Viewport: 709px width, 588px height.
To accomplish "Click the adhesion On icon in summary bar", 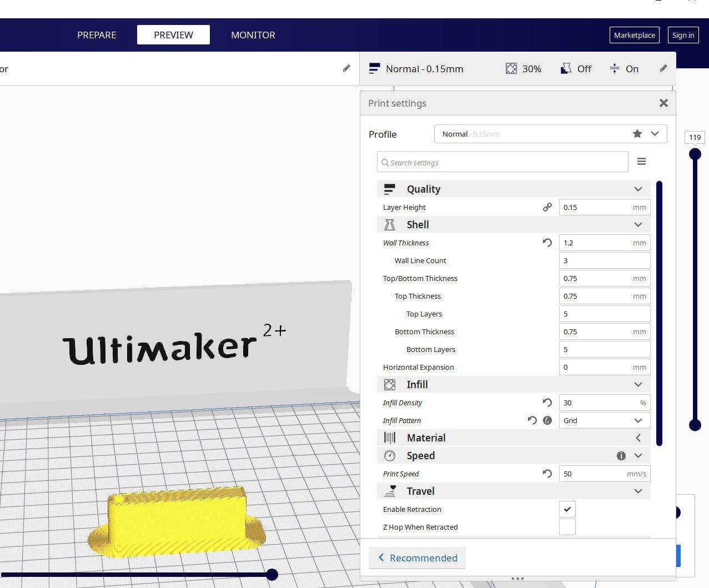I will [x=615, y=68].
